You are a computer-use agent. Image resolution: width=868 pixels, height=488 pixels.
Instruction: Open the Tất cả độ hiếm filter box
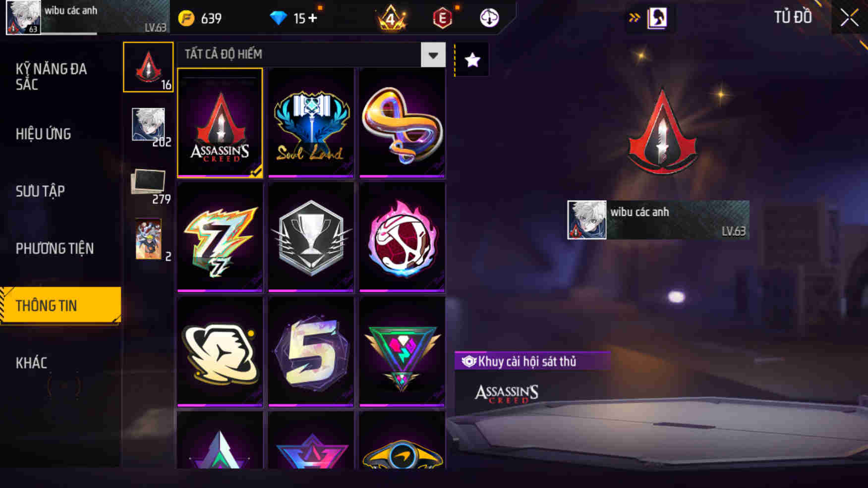[x=311, y=54]
